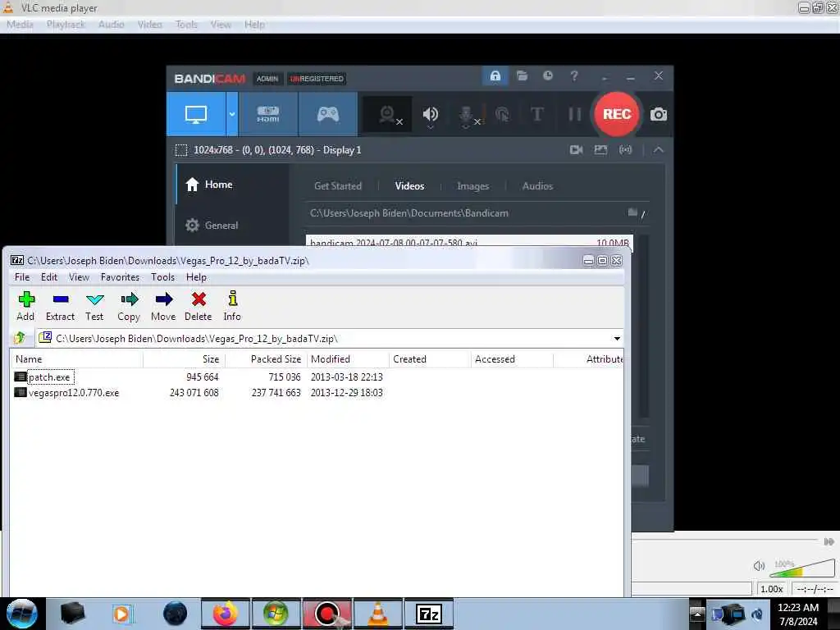Go up one folder level in 7-Zip
840x630 pixels.
click(x=20, y=338)
